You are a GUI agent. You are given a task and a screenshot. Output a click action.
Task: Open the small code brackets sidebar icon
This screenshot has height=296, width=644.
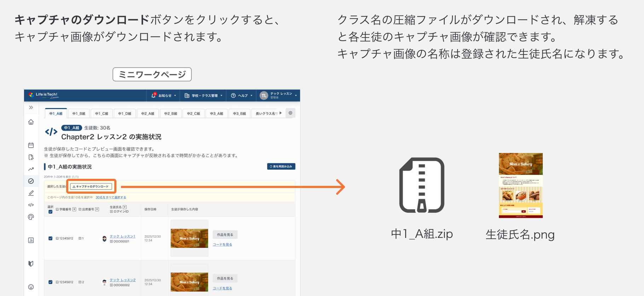[31, 205]
